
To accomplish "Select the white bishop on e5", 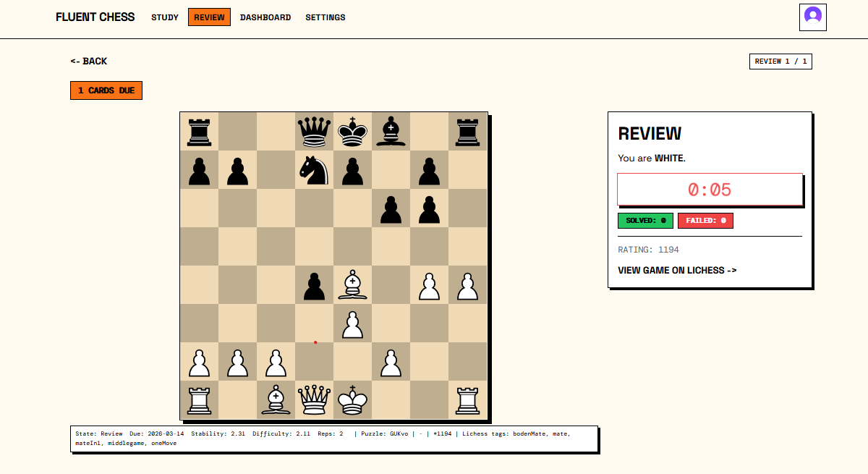I will 353,285.
